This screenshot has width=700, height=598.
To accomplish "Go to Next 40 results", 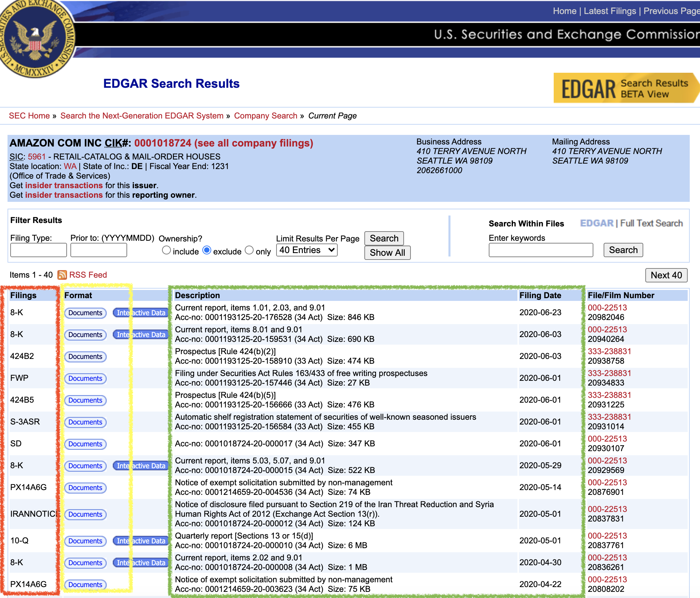I will pyautogui.click(x=666, y=275).
